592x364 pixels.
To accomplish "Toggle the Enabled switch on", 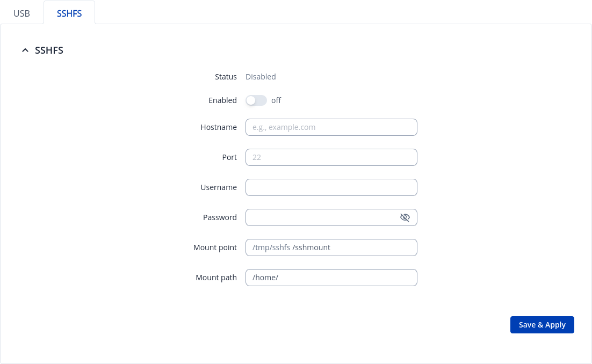I will [x=256, y=100].
